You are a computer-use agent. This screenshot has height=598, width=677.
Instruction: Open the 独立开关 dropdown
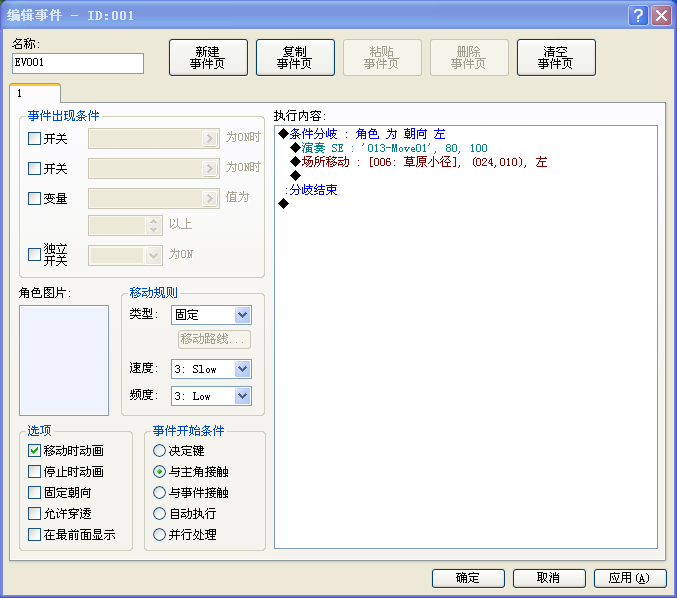click(x=153, y=256)
